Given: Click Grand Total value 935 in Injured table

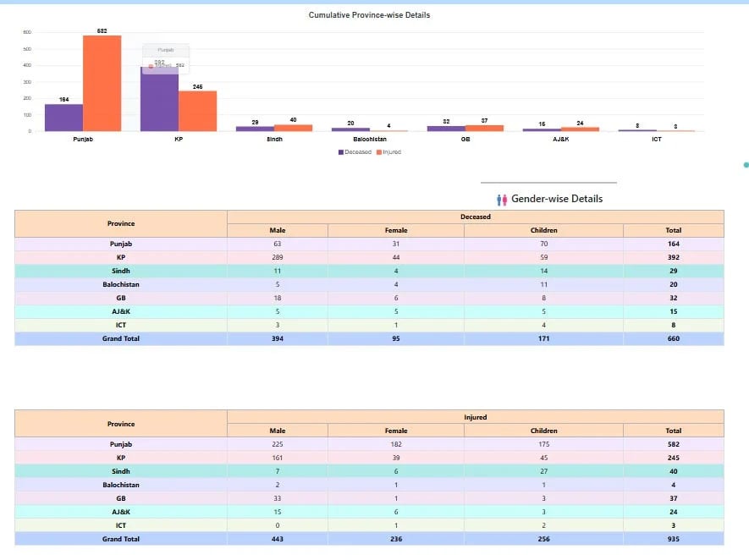Looking at the screenshot, I should 673,539.
